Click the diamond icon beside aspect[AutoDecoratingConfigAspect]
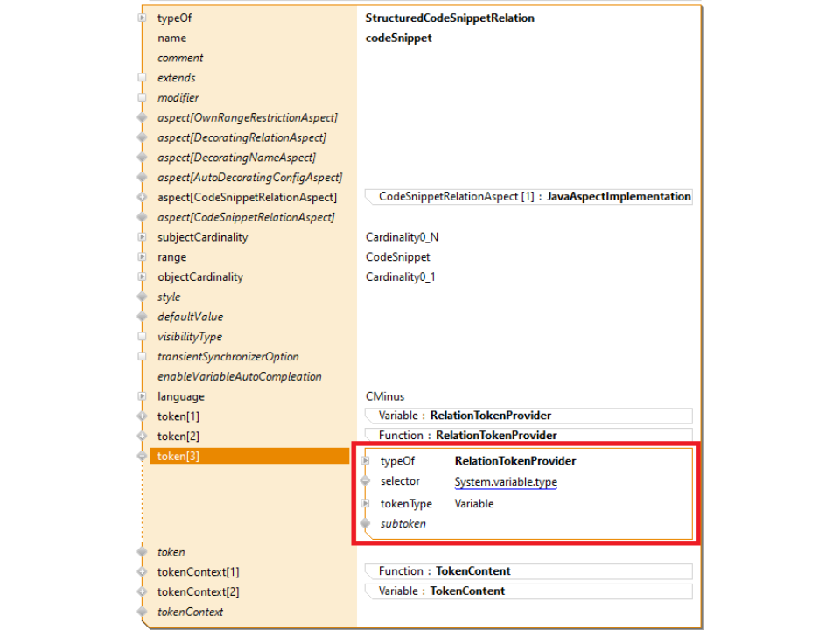Viewport: 840px width, 630px height. click(142, 178)
